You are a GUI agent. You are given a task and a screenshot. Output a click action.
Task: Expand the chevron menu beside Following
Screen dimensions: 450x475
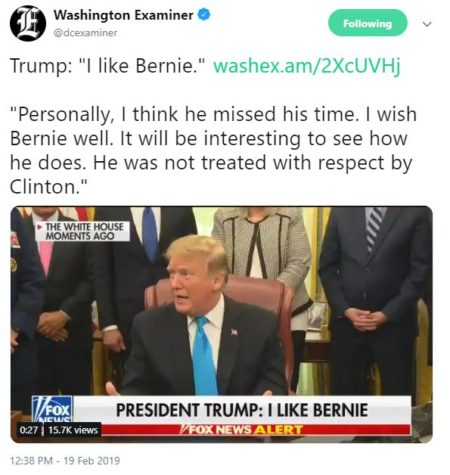[x=427, y=24]
